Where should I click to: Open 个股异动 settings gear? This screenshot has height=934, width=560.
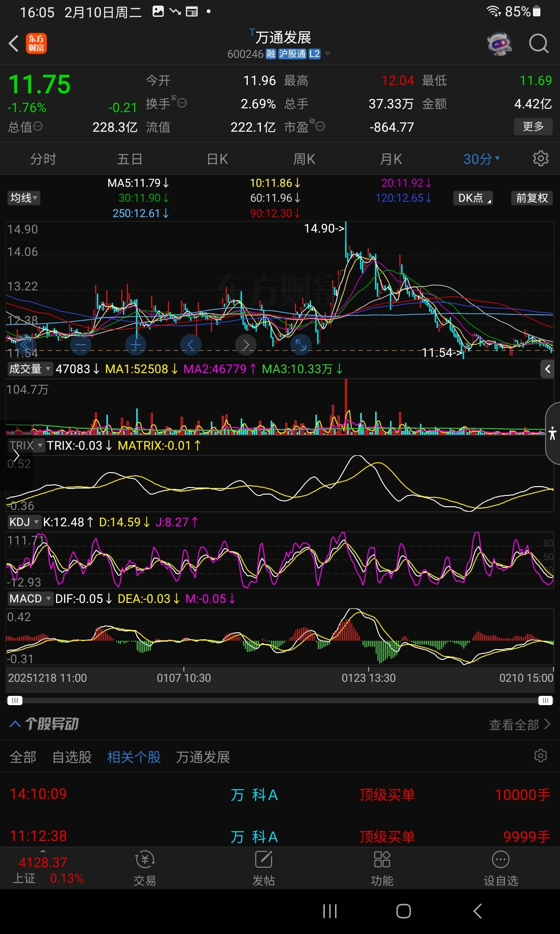pos(540,756)
